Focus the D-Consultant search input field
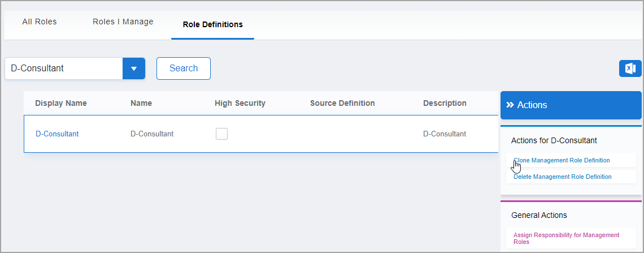 (64, 68)
